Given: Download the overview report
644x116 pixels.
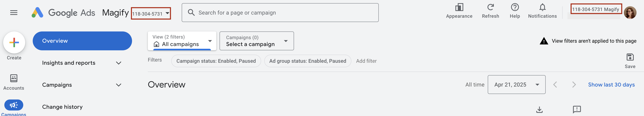Looking at the screenshot, I should [539, 110].
